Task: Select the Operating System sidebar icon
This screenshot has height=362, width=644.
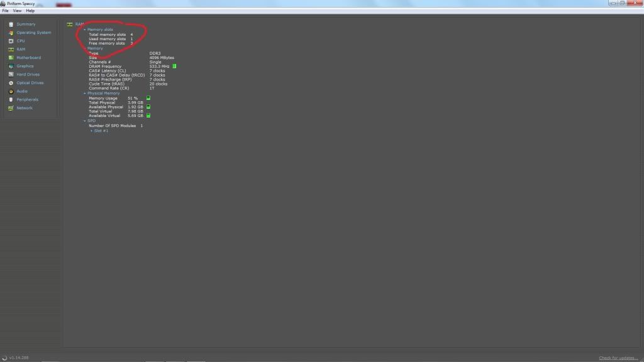Action: click(x=11, y=33)
